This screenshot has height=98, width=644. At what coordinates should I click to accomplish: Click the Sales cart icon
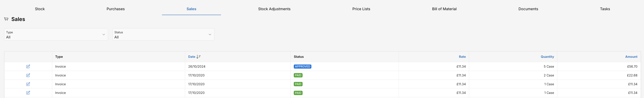(6, 19)
